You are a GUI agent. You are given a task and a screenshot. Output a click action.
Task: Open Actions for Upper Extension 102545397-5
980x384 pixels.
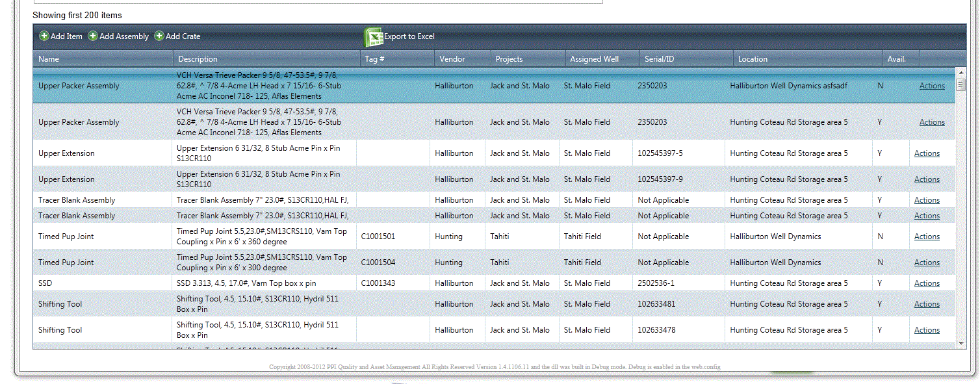pos(927,153)
